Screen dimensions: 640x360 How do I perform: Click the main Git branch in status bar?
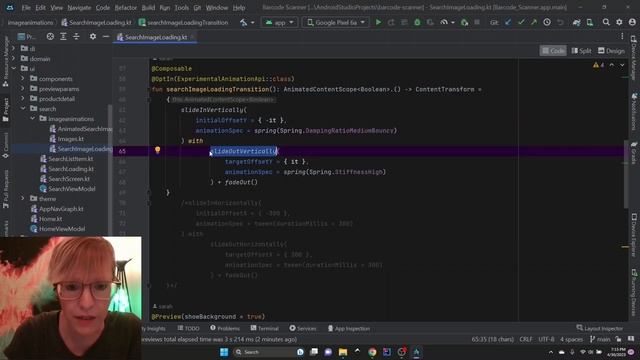[x=600, y=339]
